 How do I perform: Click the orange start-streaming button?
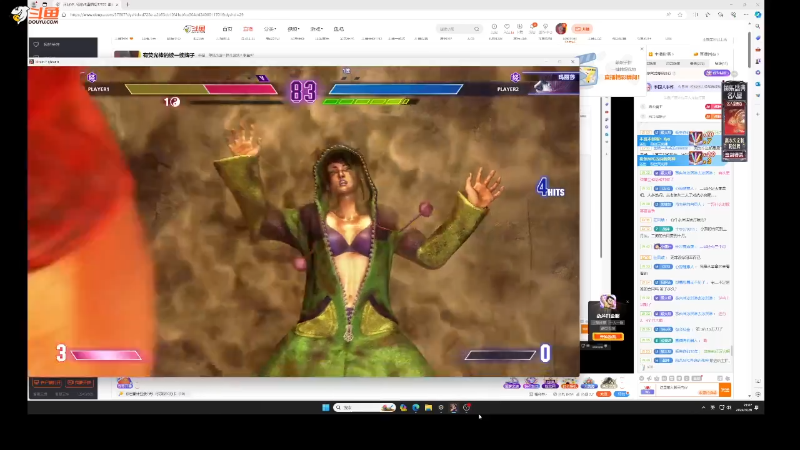tap(582, 29)
